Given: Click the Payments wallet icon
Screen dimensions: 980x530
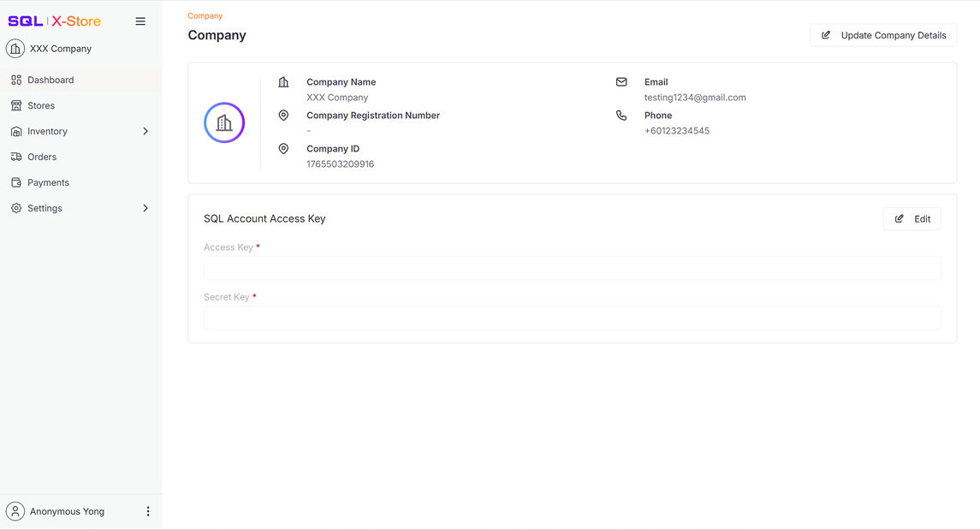Looking at the screenshot, I should pyautogui.click(x=16, y=182).
